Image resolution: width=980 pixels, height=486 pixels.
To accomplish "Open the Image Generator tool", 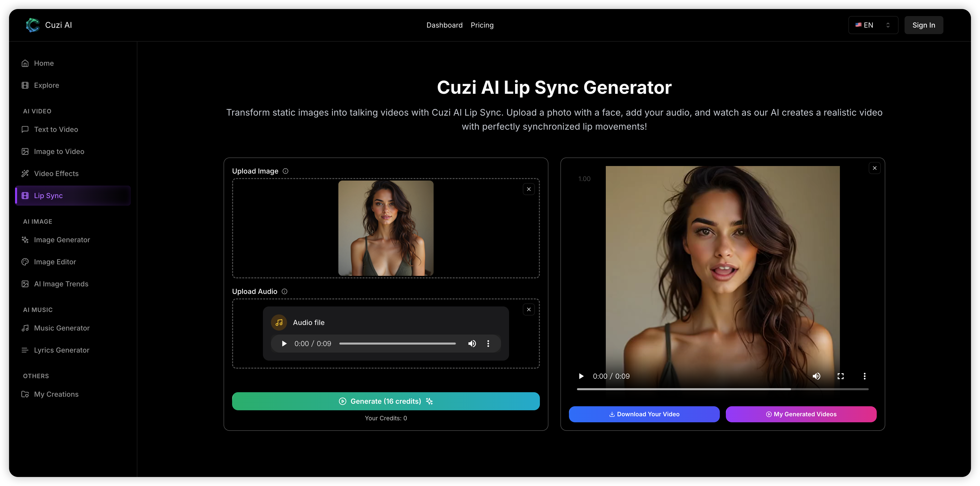I will [x=73, y=240].
